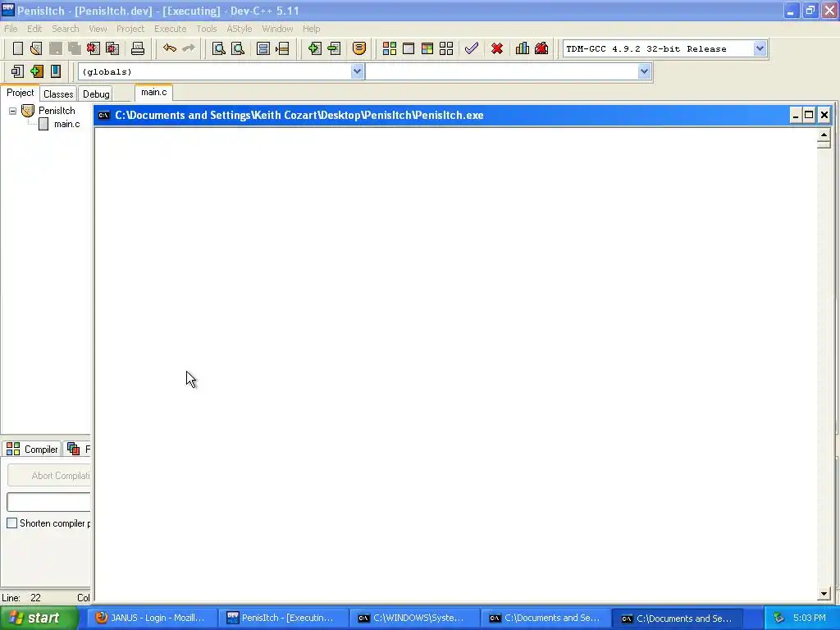Click the Rebuild All icon
The image size is (840, 630).
(x=446, y=48)
